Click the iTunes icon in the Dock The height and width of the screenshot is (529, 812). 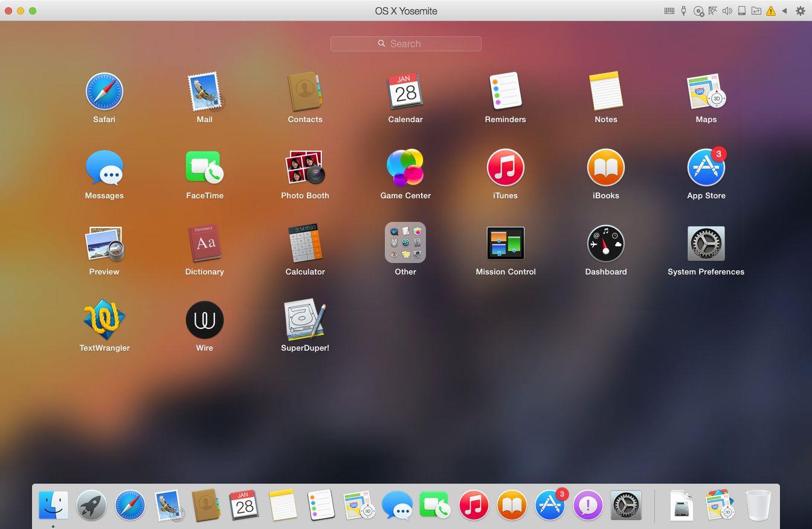click(474, 505)
